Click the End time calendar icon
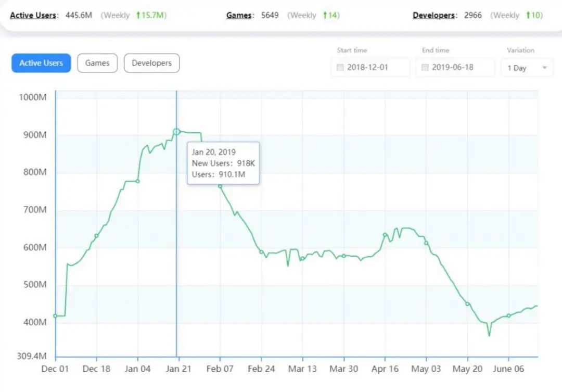 tap(425, 68)
